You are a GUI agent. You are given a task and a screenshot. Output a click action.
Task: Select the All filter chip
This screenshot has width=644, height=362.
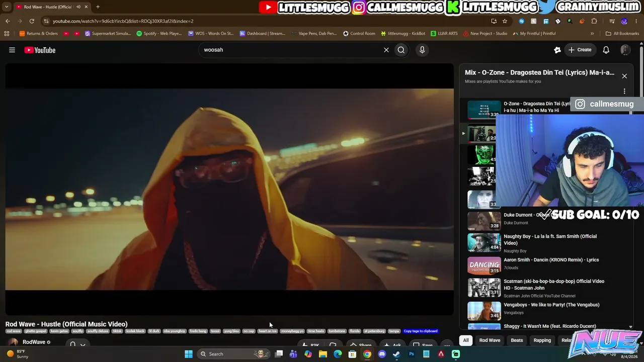point(466,340)
